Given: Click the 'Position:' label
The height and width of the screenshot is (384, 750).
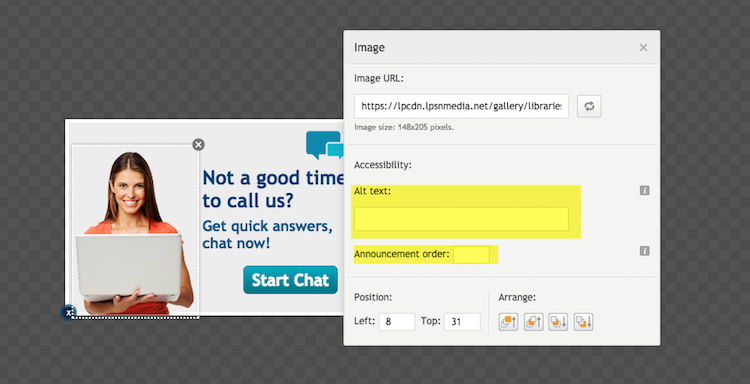Looking at the screenshot, I should pos(373,297).
